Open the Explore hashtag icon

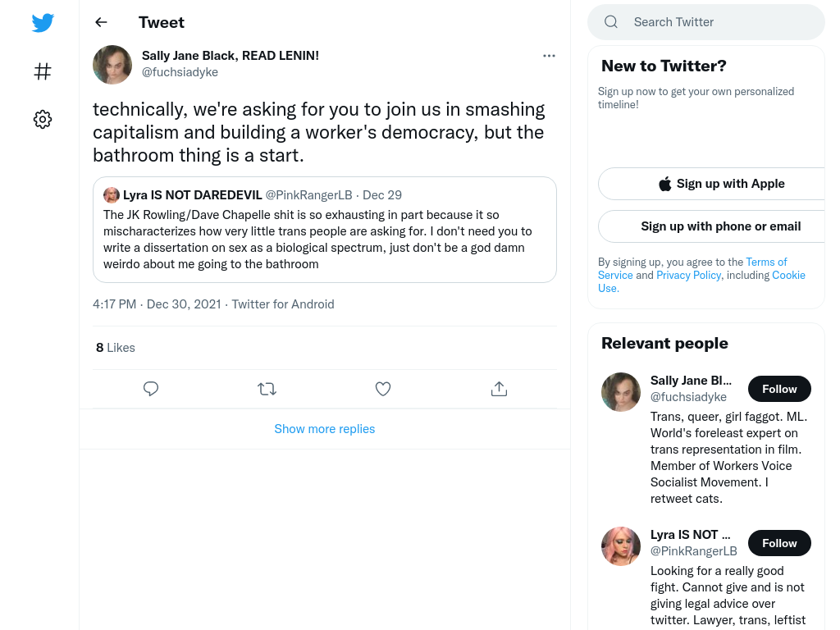pyautogui.click(x=43, y=71)
